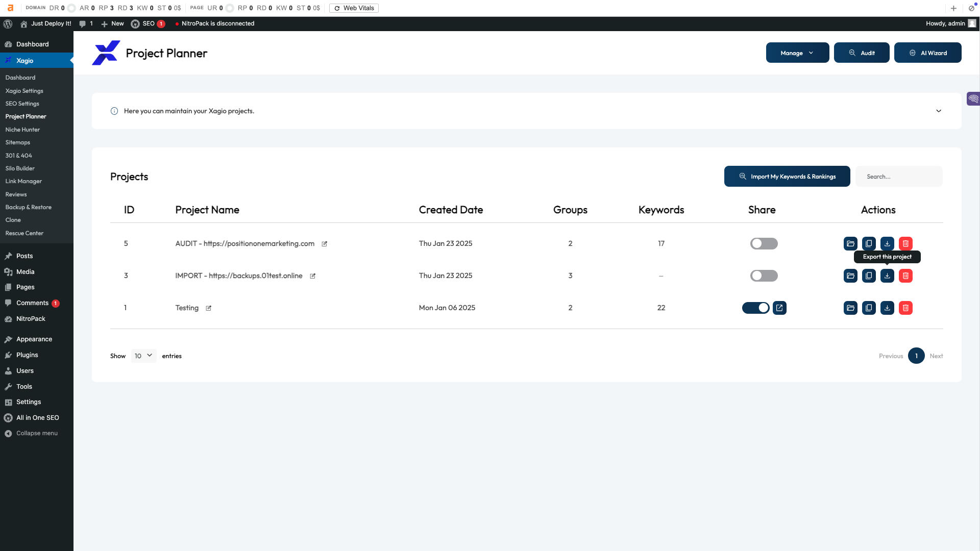Open the SEO item in admin bar
This screenshot has height=551, width=980.
[148, 23]
